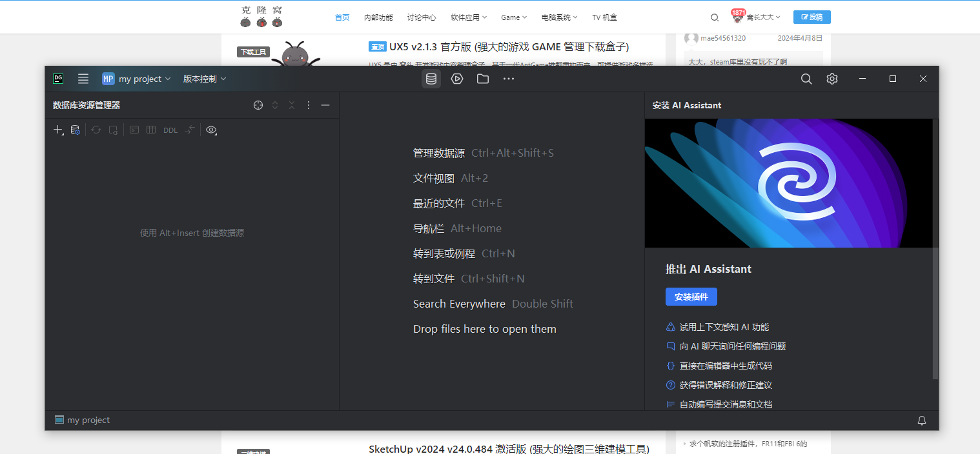
Task: Expand all in database explorer
Action: coord(275,105)
